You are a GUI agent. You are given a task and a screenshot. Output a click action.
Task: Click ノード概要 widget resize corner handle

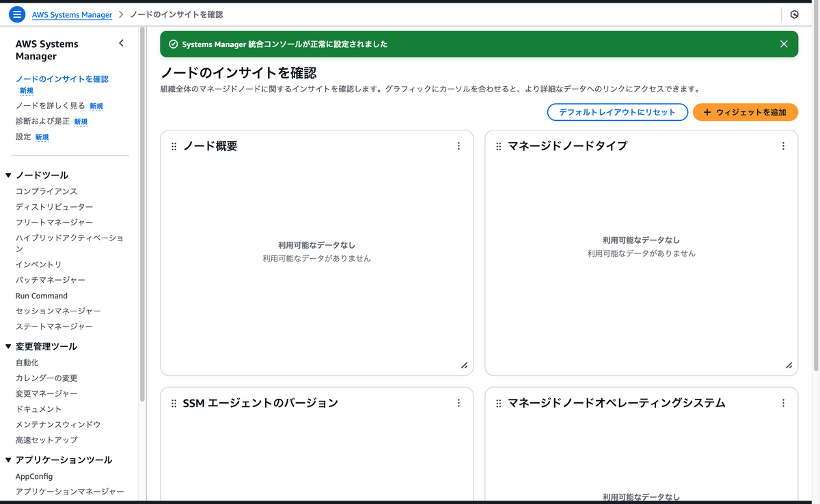click(x=464, y=365)
